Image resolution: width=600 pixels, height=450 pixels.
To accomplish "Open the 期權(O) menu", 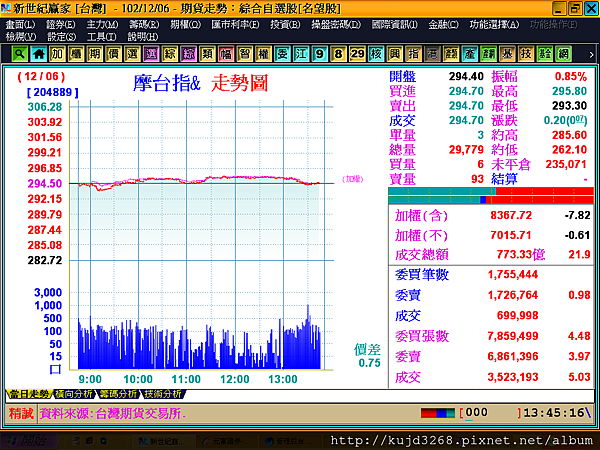I will pyautogui.click(x=186, y=25).
